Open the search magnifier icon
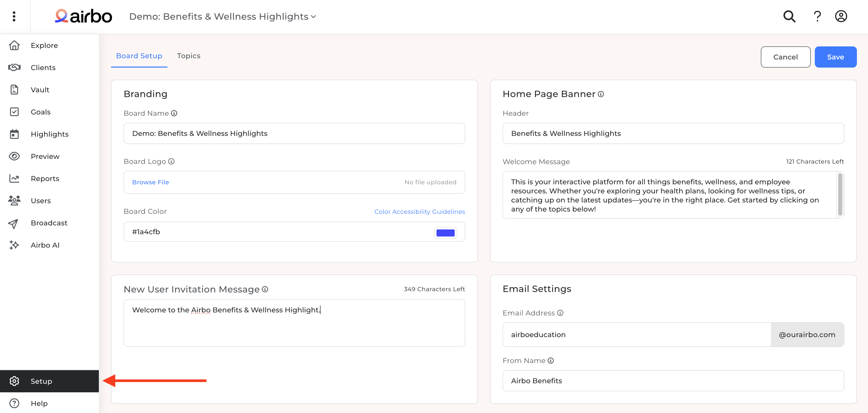 click(789, 16)
